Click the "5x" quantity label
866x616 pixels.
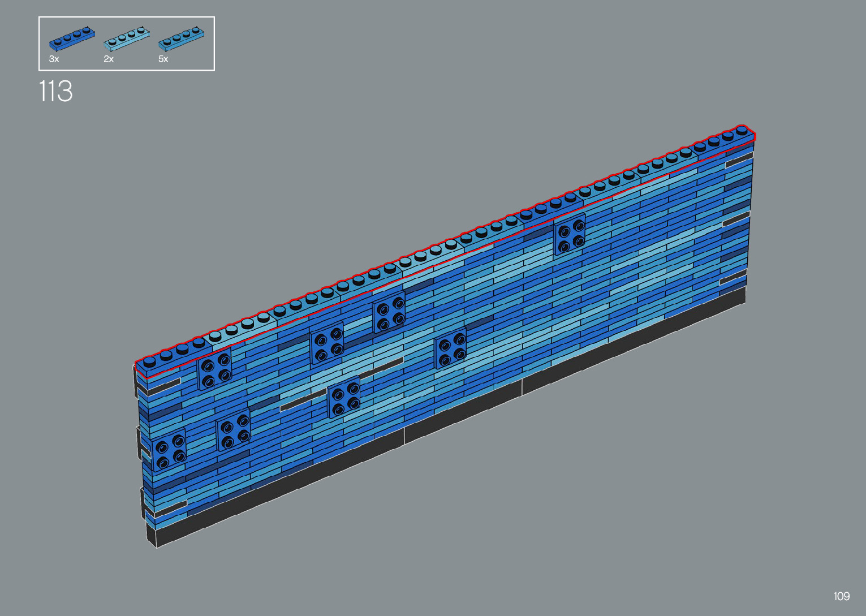pos(163,59)
